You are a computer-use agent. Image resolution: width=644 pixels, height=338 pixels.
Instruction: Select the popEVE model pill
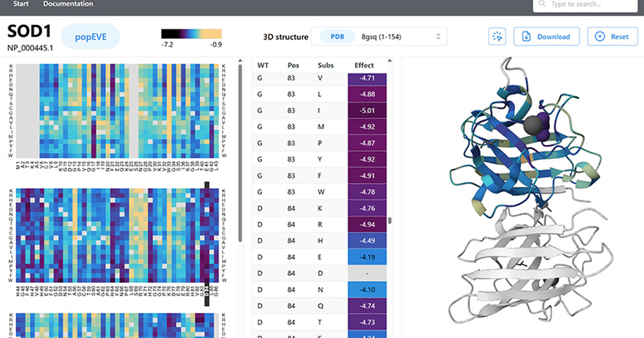click(91, 36)
